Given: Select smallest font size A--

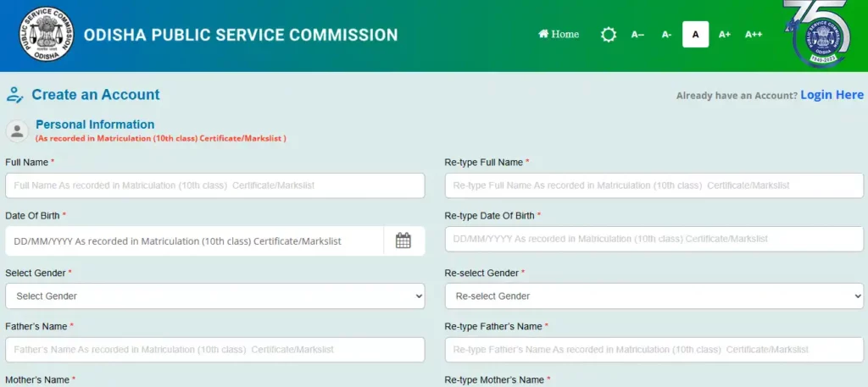Looking at the screenshot, I should pos(637,34).
